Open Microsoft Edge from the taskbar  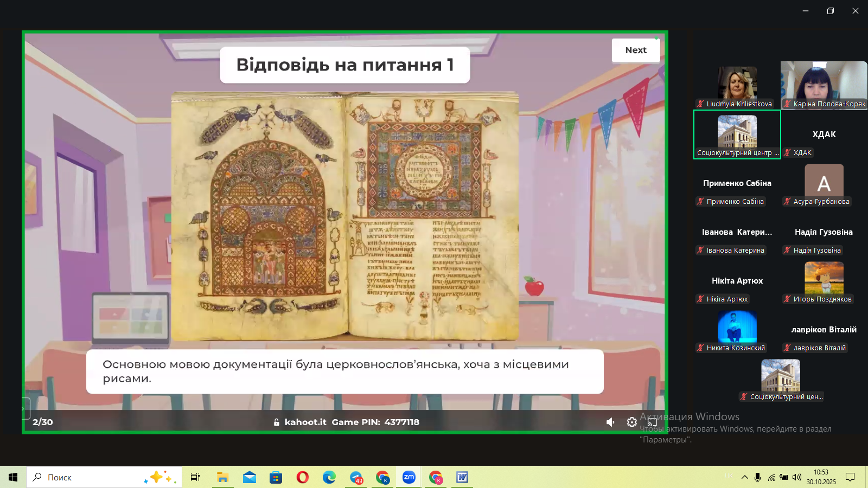(x=329, y=477)
